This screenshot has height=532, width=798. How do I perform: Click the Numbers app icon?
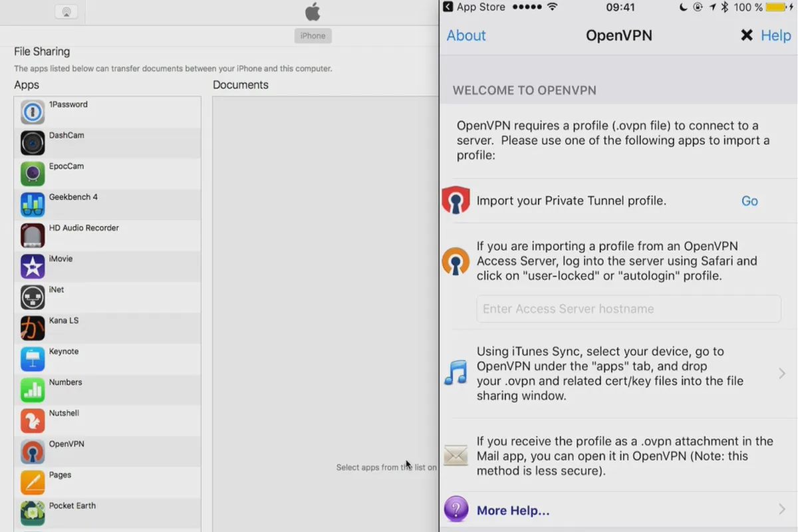pyautogui.click(x=33, y=390)
